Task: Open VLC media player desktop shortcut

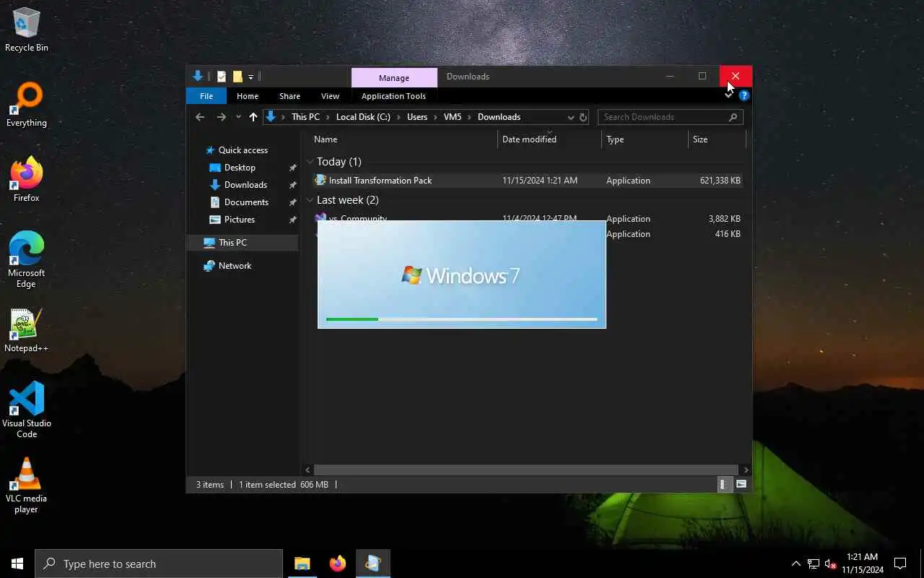Action: tap(27, 486)
